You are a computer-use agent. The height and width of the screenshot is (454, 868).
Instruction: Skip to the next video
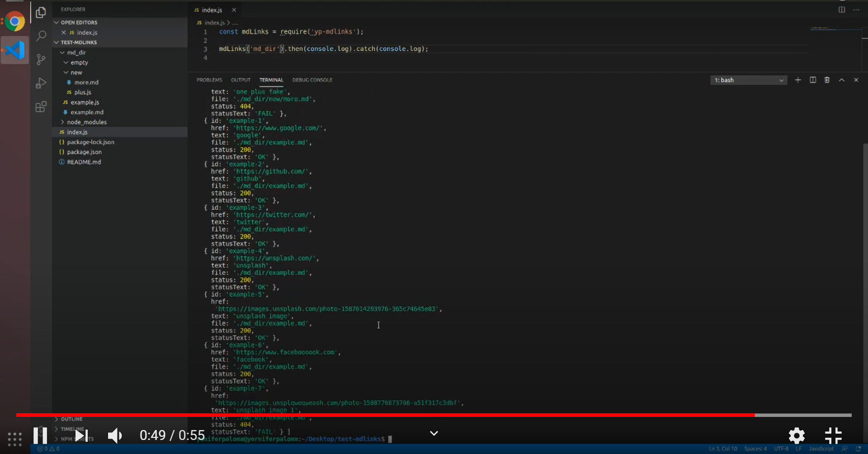81,435
